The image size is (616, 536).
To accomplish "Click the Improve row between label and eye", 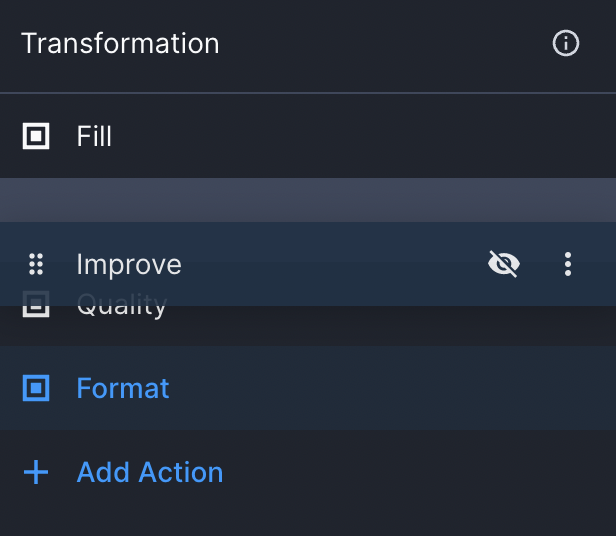I will tap(334, 264).
